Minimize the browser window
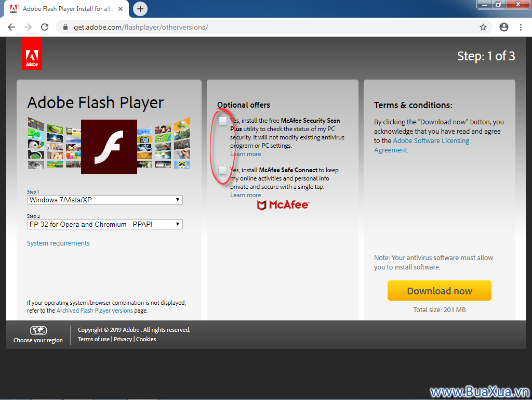532x400 pixels. 485,5
